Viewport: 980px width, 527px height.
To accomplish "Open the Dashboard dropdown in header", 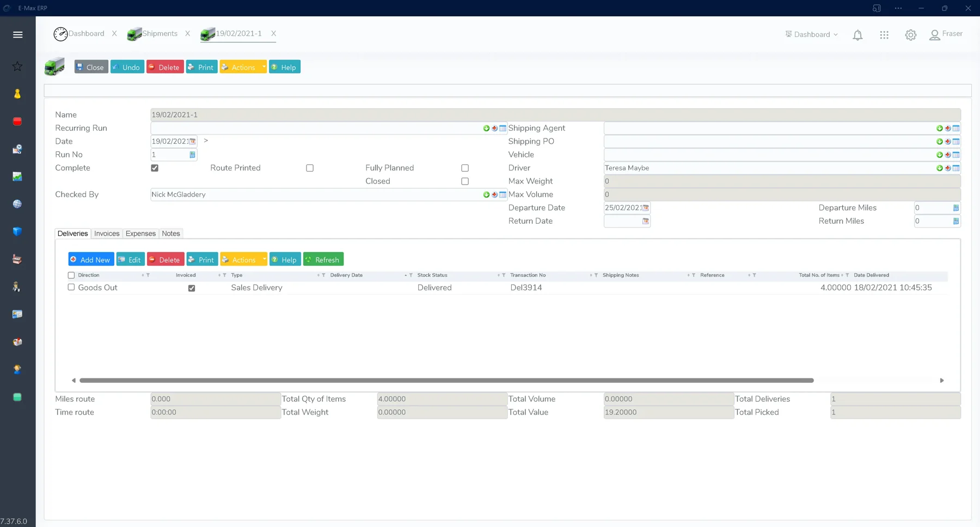I will pos(811,34).
